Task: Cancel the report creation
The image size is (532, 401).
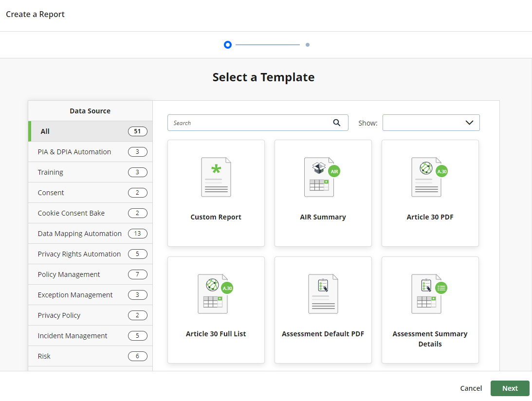Action: [x=471, y=388]
